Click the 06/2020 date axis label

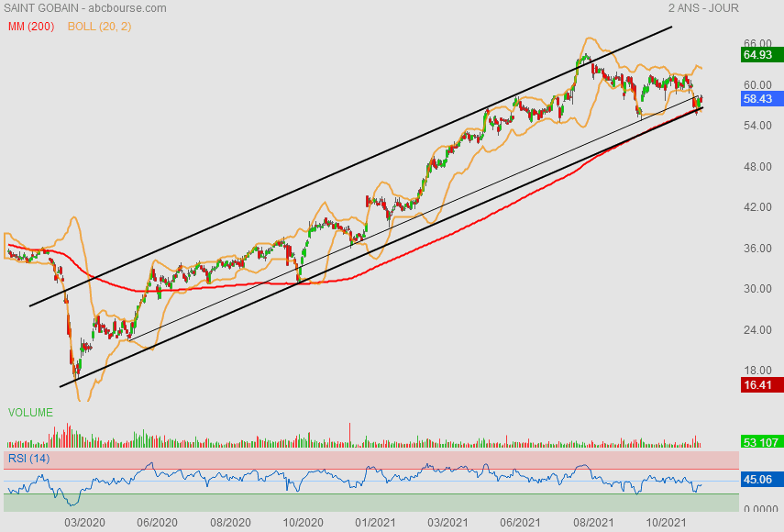(x=157, y=523)
